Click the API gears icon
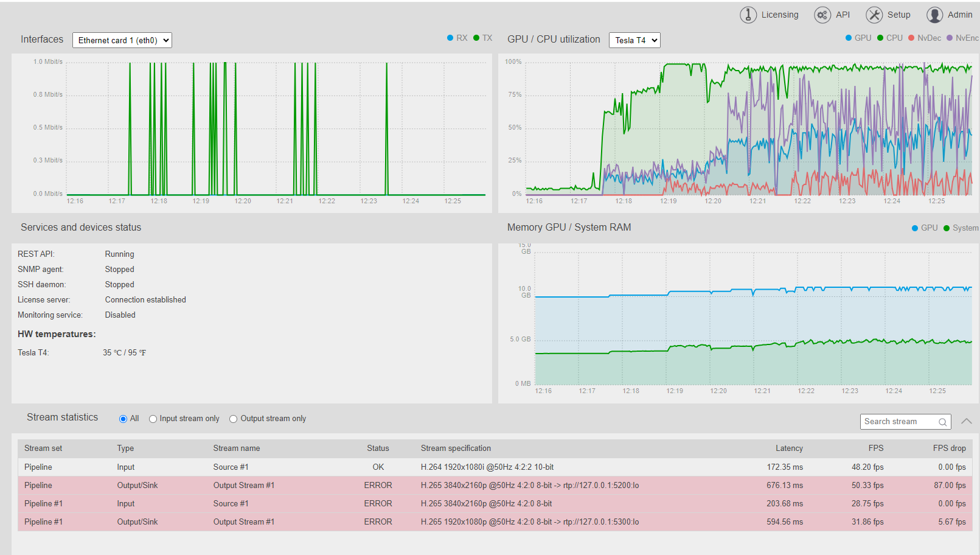The image size is (980, 555). tap(822, 15)
